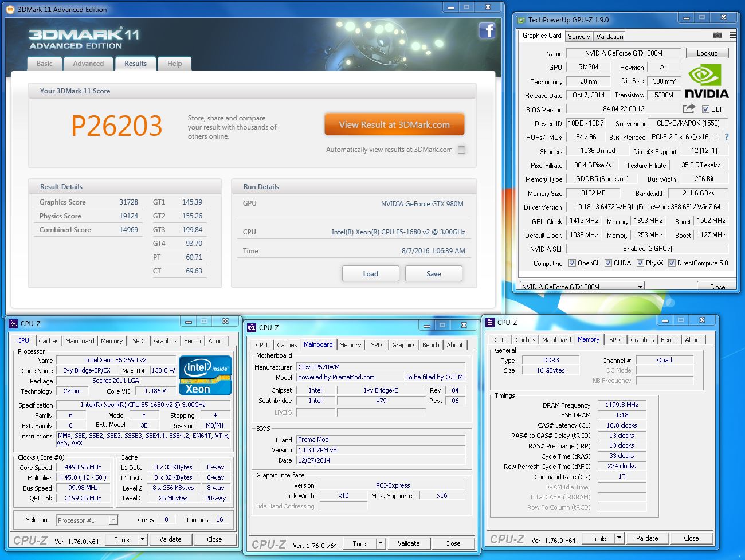Switch to the Sensors tab in GPU-Z

579,36
